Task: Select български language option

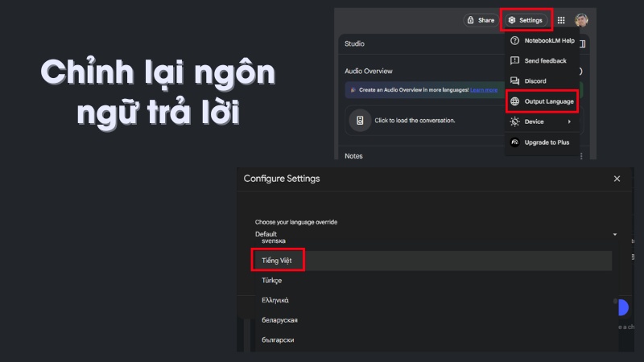Action: (x=278, y=339)
